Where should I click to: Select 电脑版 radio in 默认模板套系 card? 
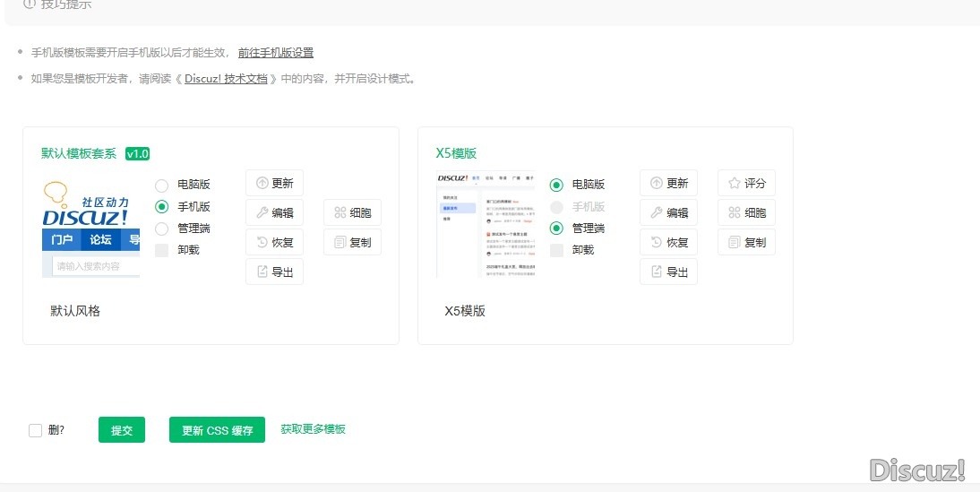[x=162, y=185]
